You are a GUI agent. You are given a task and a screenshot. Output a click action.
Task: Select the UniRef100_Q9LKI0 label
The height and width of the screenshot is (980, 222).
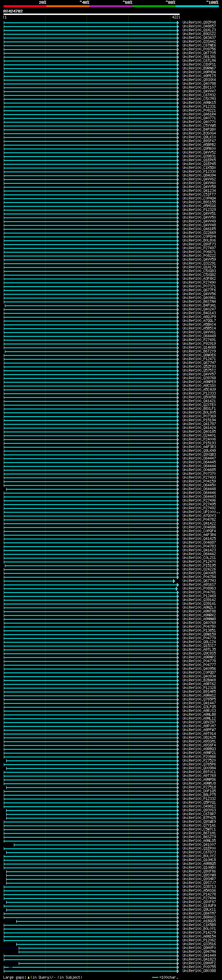point(199,137)
